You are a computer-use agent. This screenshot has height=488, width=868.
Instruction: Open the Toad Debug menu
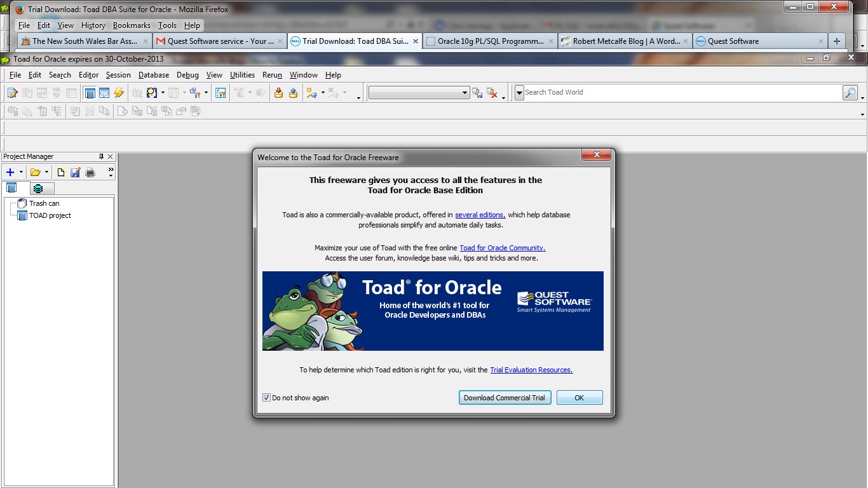tap(187, 75)
